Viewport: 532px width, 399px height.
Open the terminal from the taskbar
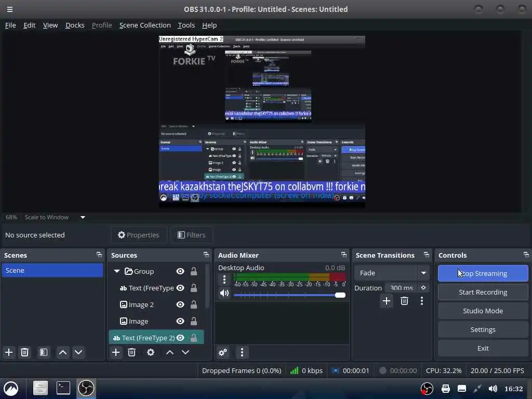pyautogui.click(x=63, y=388)
